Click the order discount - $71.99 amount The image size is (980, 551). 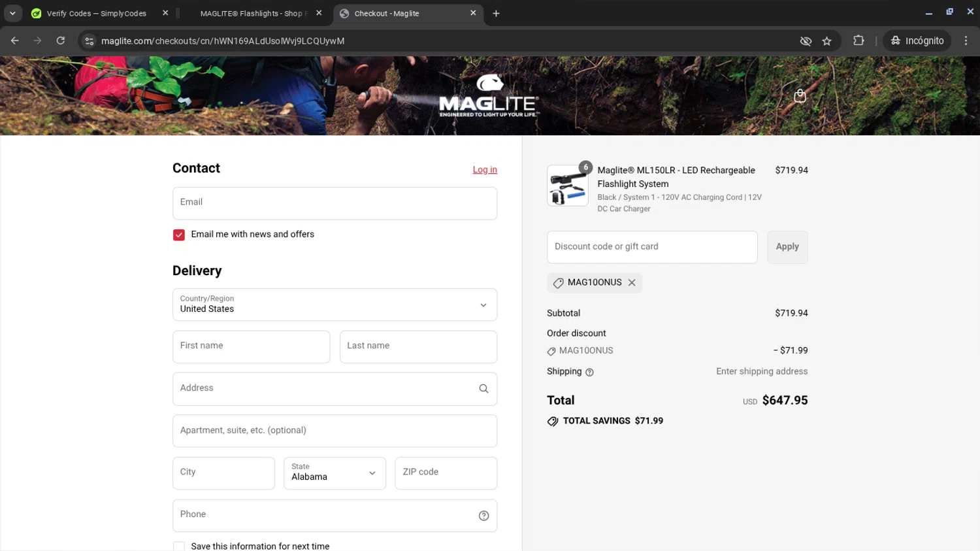791,350
